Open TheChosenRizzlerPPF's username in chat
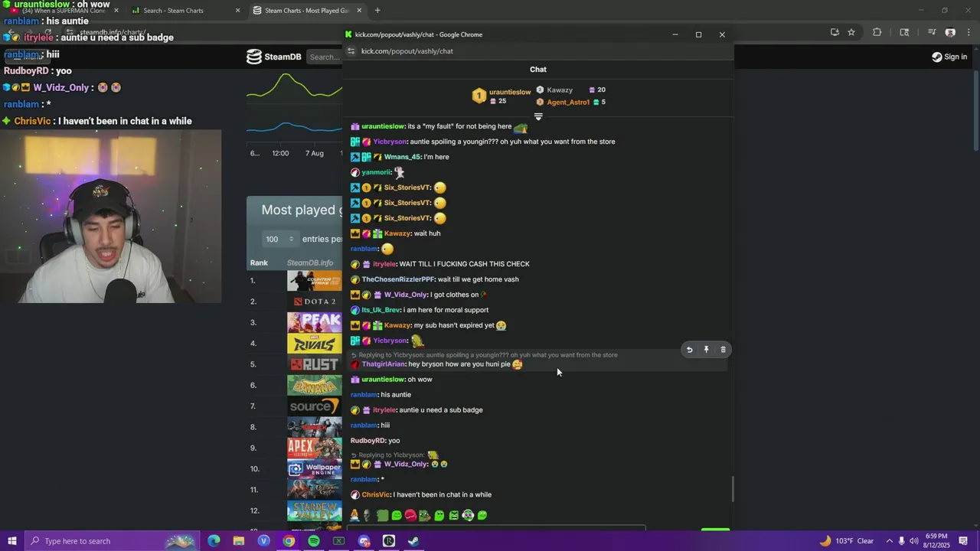980x551 pixels. [398, 279]
